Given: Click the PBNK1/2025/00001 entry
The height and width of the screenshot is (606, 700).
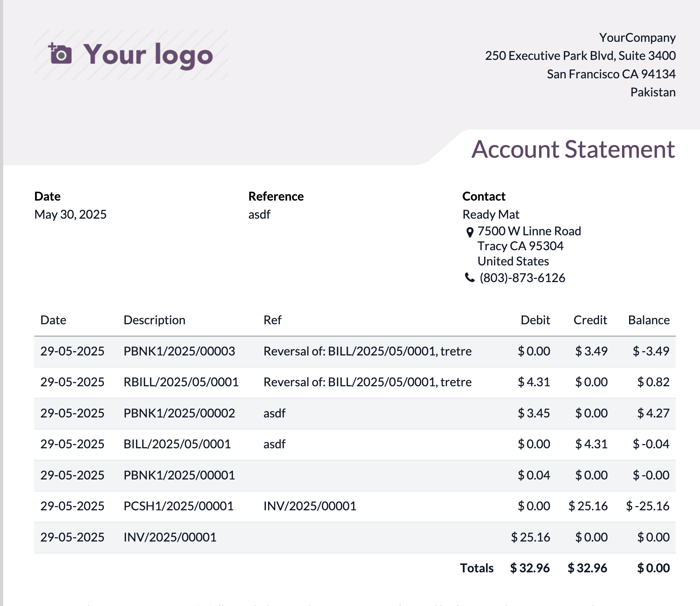Looking at the screenshot, I should [179, 475].
